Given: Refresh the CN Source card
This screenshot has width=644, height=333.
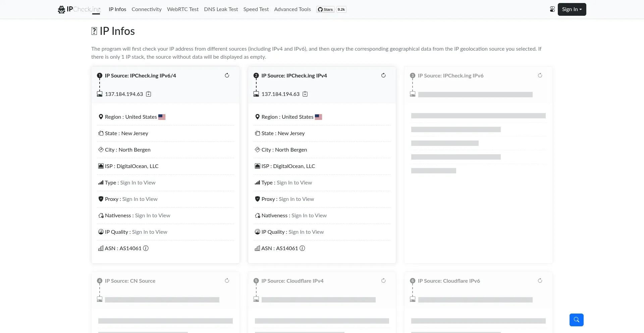Looking at the screenshot, I should tap(227, 281).
